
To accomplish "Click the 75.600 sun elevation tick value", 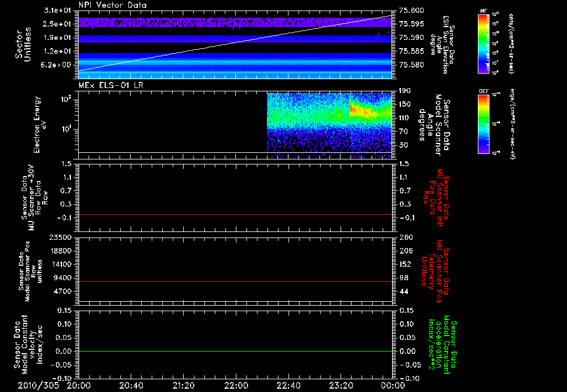I will click(x=411, y=11).
